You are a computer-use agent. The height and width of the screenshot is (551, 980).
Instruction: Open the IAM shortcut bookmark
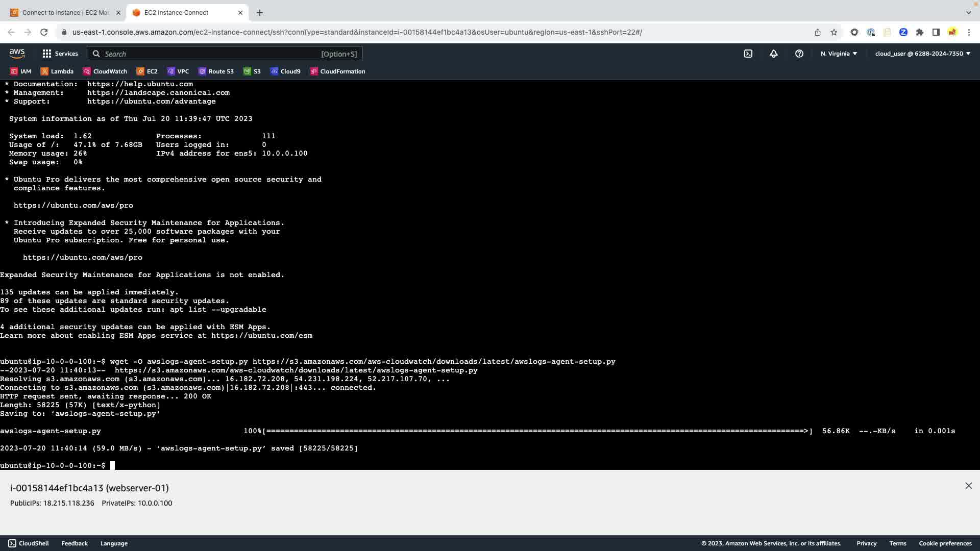pos(20,71)
